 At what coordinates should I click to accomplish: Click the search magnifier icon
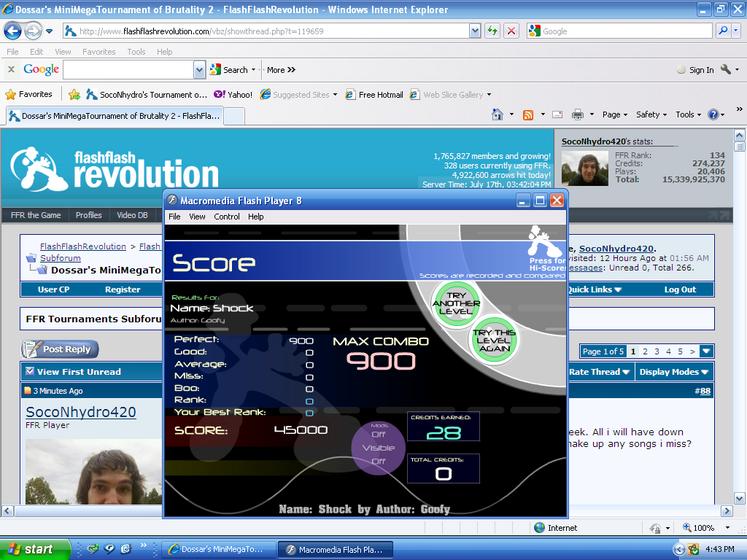[722, 31]
